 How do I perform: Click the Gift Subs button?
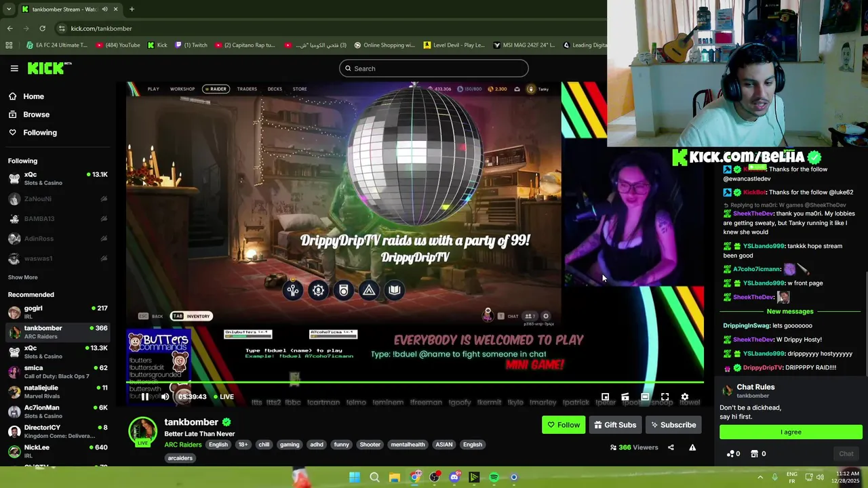pos(615,425)
